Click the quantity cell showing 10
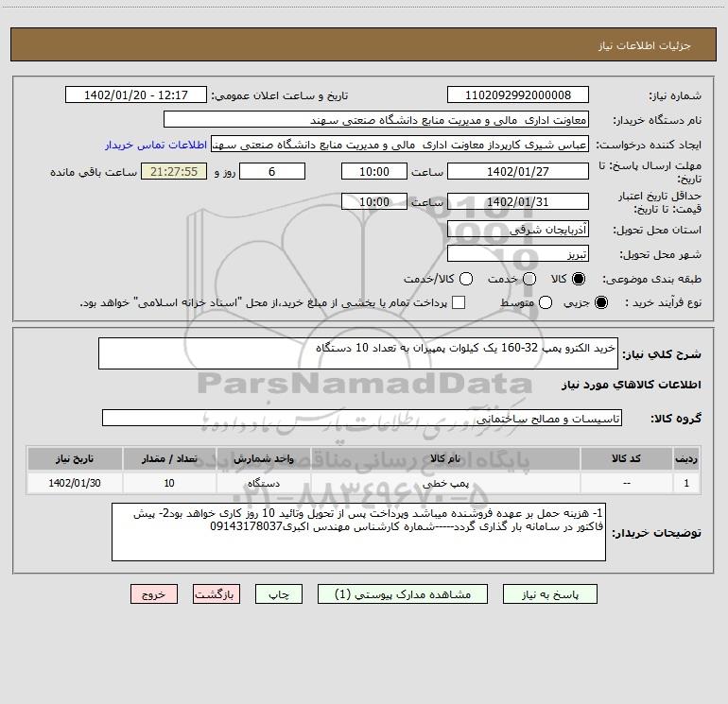 pos(169,483)
